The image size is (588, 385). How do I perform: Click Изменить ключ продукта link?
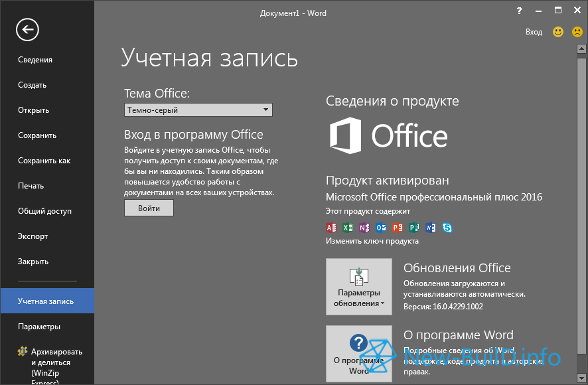372,241
